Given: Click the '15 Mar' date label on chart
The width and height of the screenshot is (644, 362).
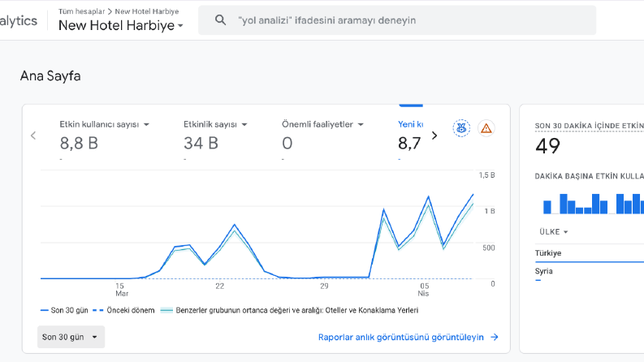Looking at the screenshot, I should tap(121, 290).
